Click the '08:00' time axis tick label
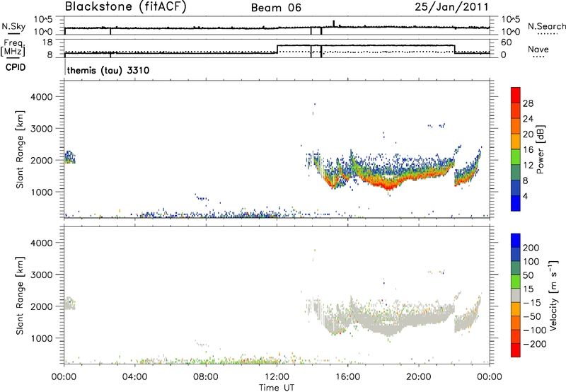566x392 pixels. pyautogui.click(x=206, y=377)
